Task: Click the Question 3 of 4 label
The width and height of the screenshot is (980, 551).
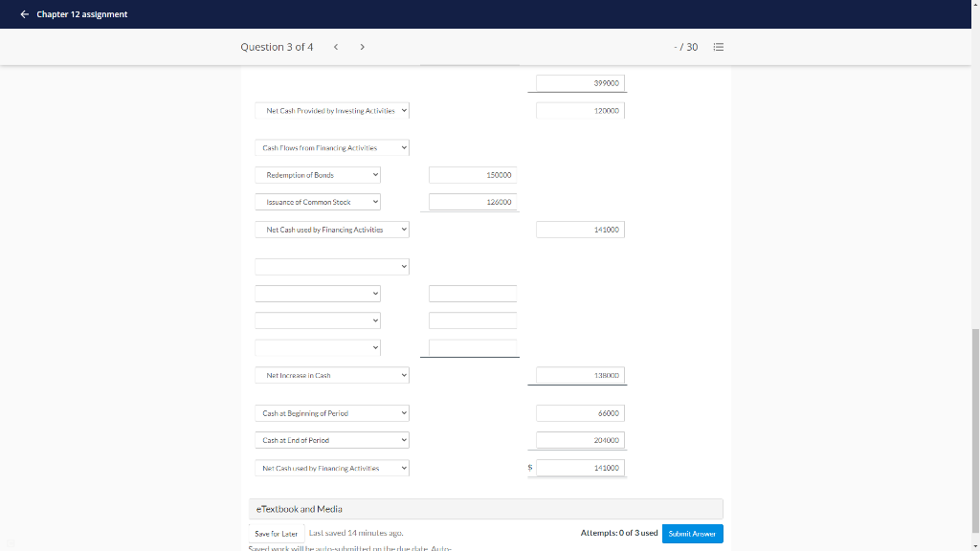Action: [x=277, y=47]
